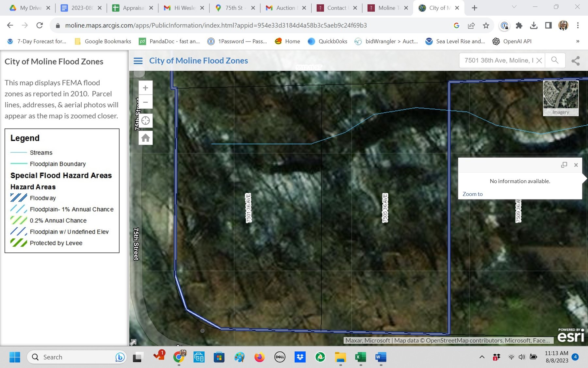The width and height of the screenshot is (588, 368).
Task: Click the search magnifier icon
Action: [555, 60]
